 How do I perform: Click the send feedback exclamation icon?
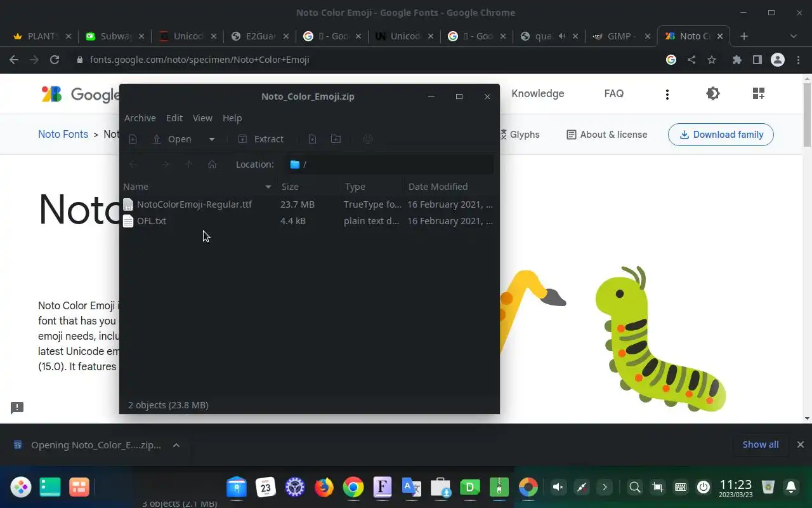point(17,408)
